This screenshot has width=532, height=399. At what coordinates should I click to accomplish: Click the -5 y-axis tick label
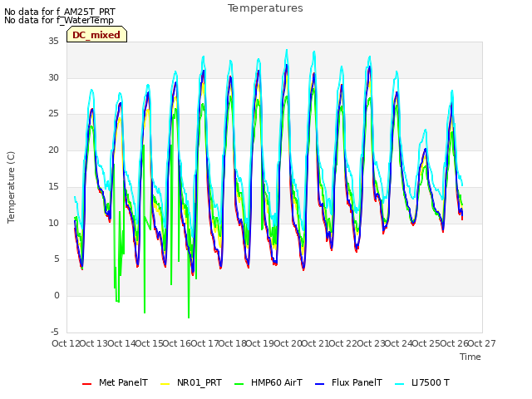(x=55, y=332)
